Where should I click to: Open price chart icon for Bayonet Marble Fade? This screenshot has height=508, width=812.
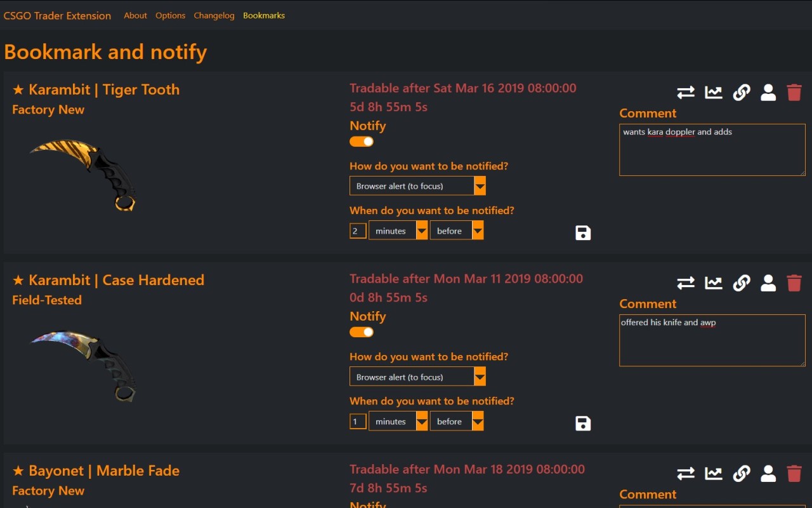714,474
